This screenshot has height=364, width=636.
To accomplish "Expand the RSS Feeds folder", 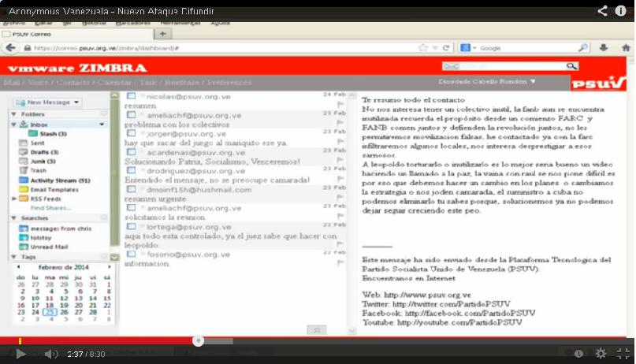I will click(x=15, y=199).
